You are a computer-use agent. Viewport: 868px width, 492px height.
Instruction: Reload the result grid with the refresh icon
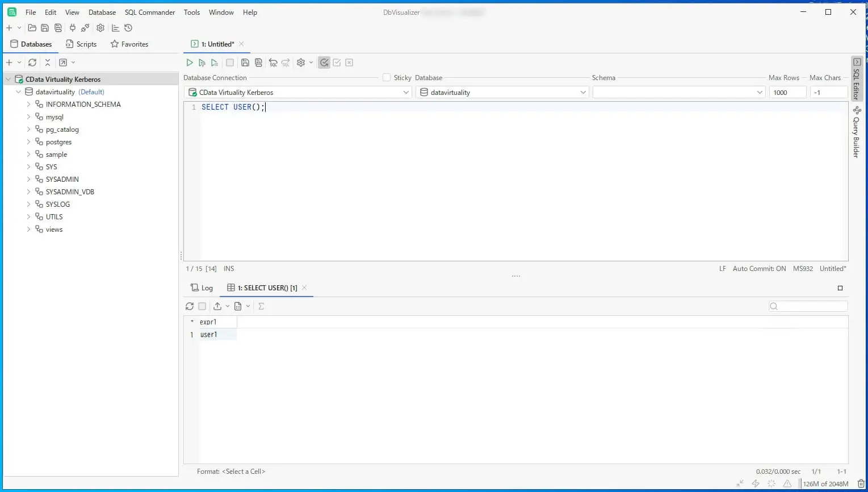point(190,306)
